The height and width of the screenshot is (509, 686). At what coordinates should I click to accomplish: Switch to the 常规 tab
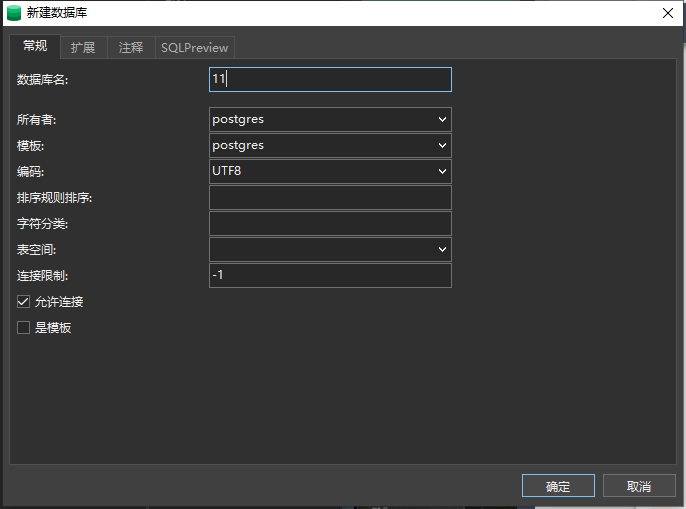(35, 46)
